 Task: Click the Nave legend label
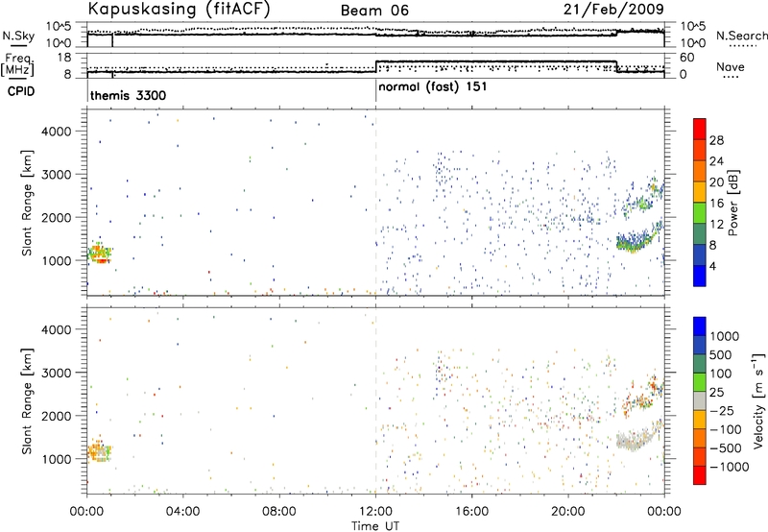731,67
